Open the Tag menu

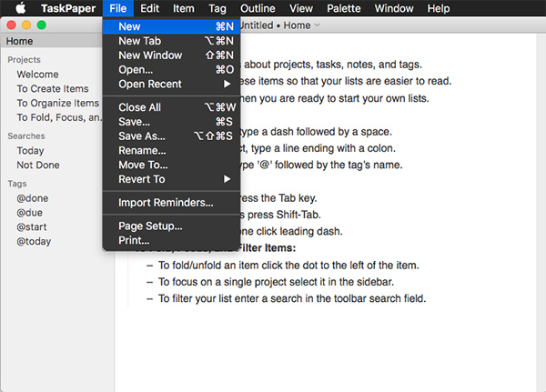(217, 8)
